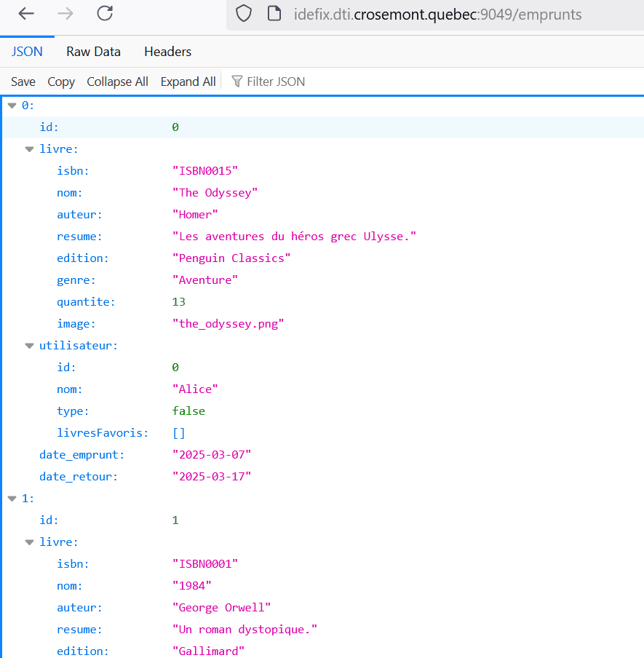Click the id key under utilisateur

coord(66,367)
